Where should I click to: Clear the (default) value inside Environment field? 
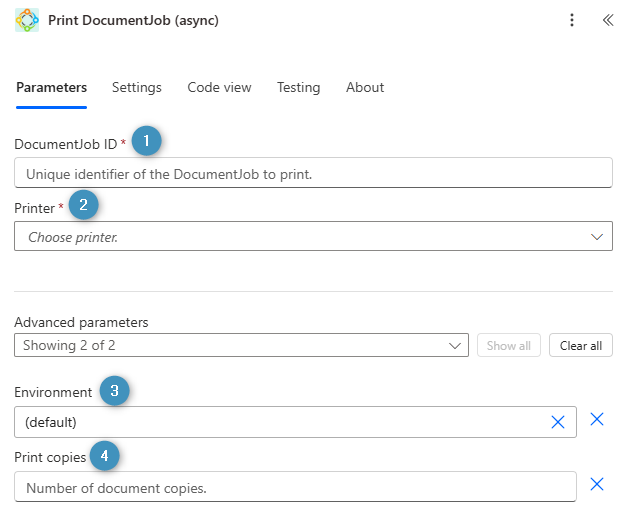tap(558, 422)
